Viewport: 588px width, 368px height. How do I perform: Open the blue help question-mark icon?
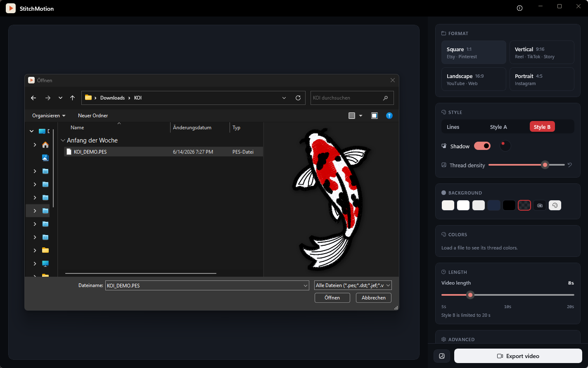(389, 116)
